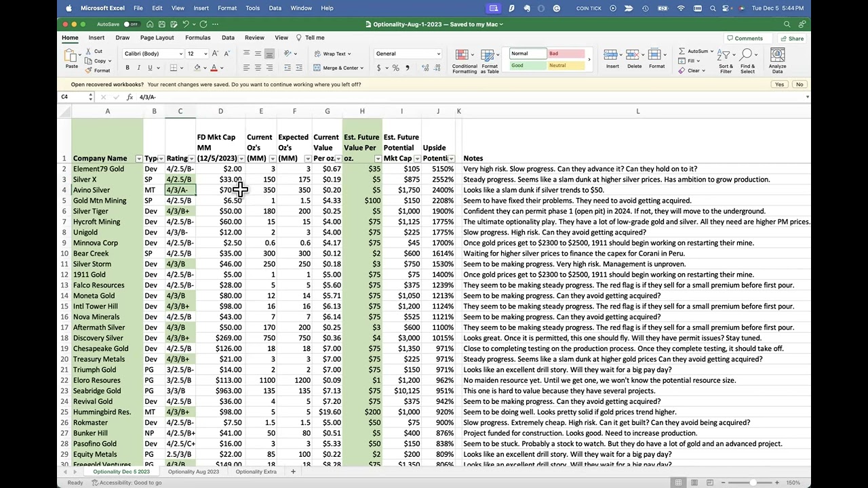
Task: Open the Page Layout ribbon tab
Action: pyautogui.click(x=157, y=38)
